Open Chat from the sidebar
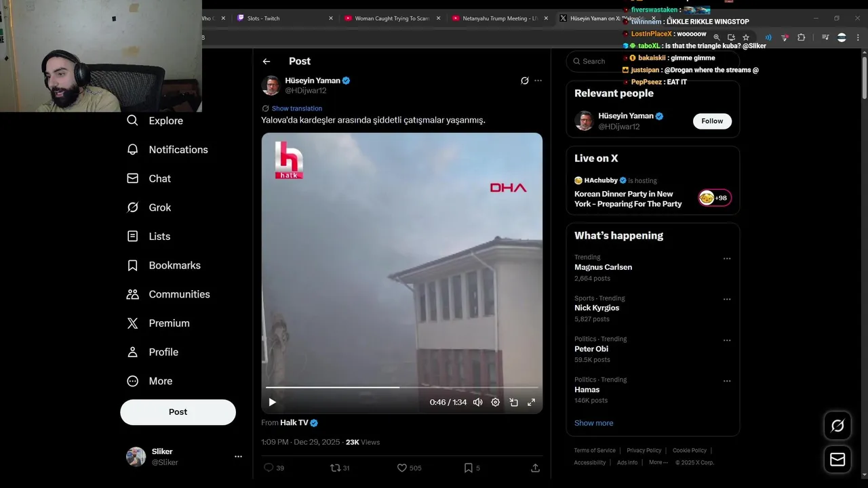 tap(149, 178)
